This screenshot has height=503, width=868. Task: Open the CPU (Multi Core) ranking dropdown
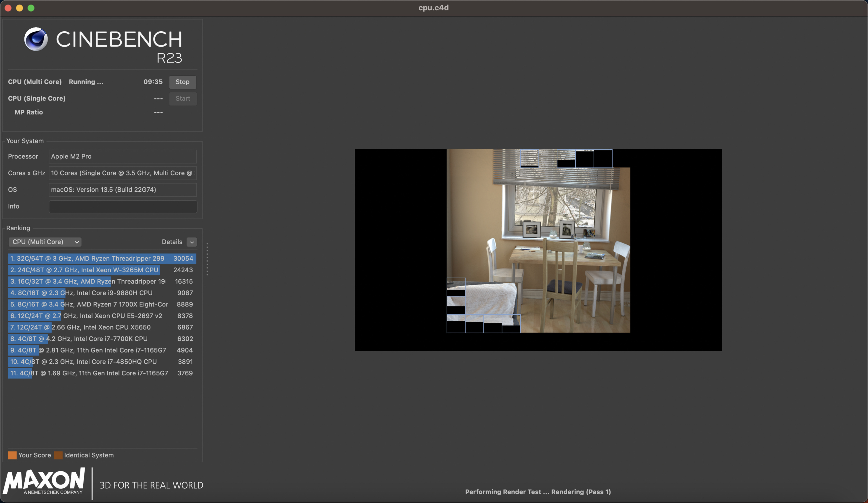[45, 242]
